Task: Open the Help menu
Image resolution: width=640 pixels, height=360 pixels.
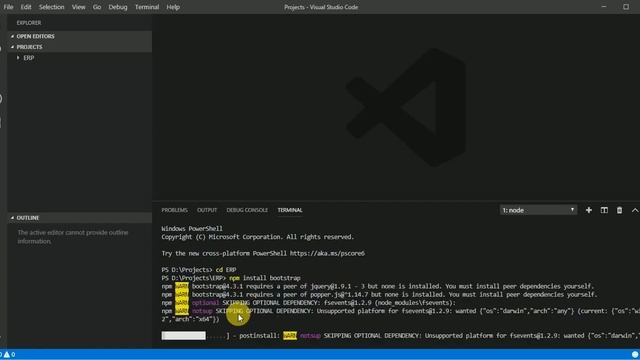Action: [173, 7]
